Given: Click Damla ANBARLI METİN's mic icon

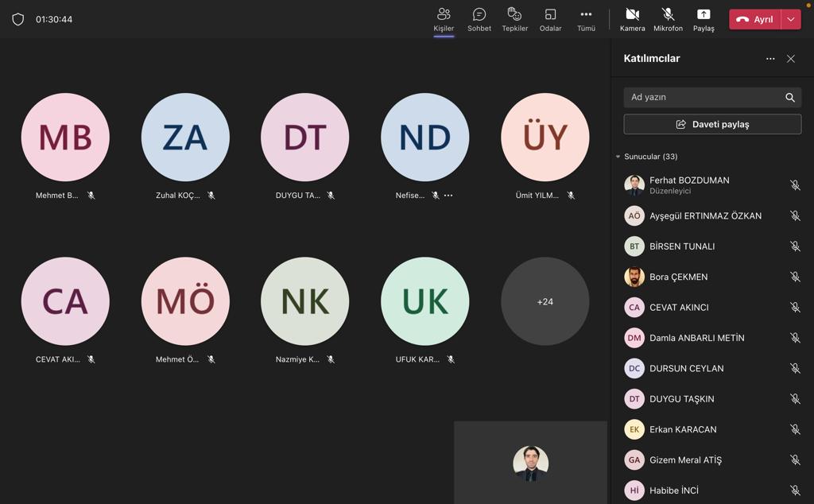Looking at the screenshot, I should tap(795, 338).
